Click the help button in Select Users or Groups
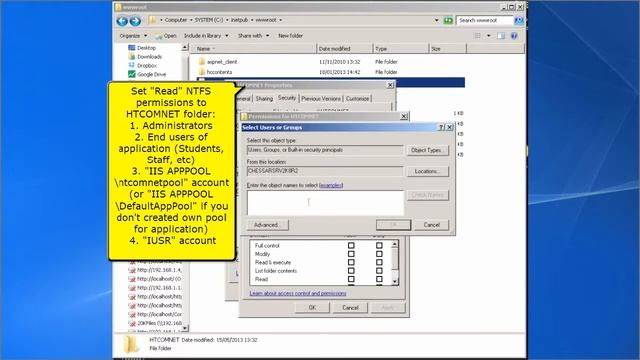The height and width of the screenshot is (360, 640). pos(441,127)
